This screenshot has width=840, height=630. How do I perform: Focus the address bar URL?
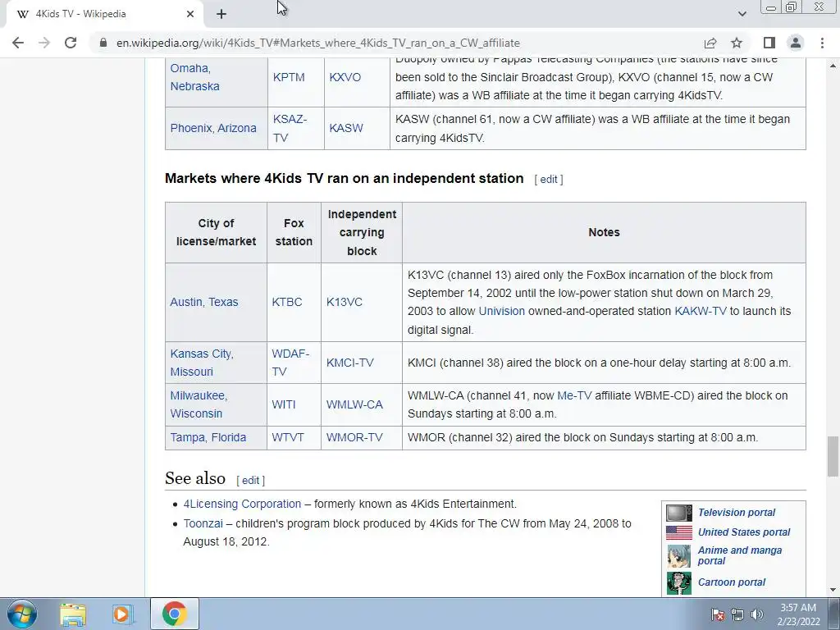tap(317, 43)
